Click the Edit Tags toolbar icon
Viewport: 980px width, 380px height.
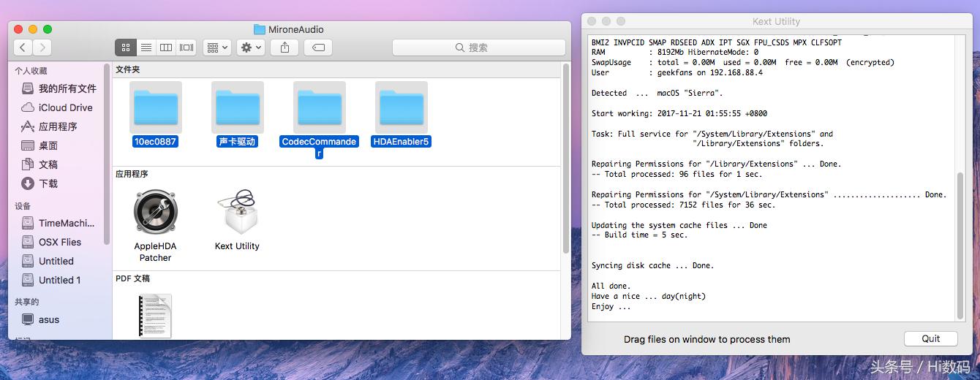coord(318,47)
